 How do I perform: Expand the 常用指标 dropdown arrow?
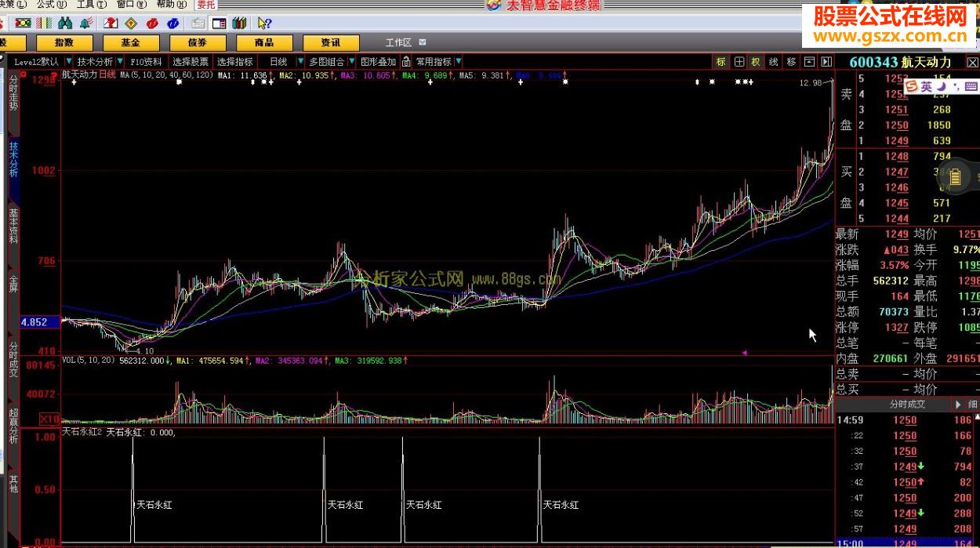[458, 61]
